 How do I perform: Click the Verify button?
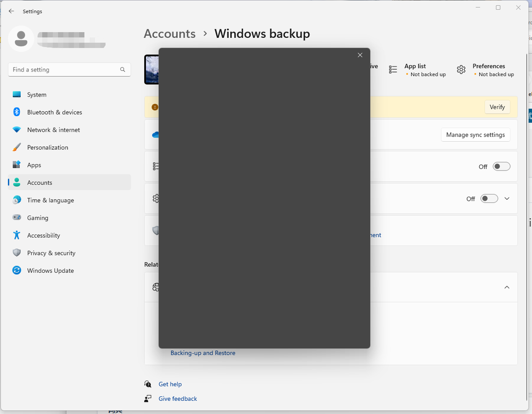(x=497, y=107)
